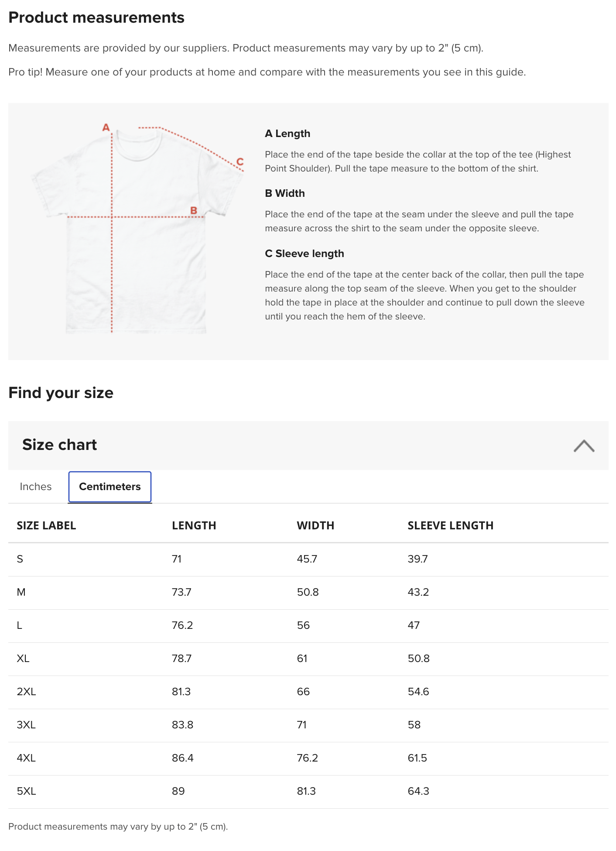Switch to the Inches tab

tap(36, 487)
